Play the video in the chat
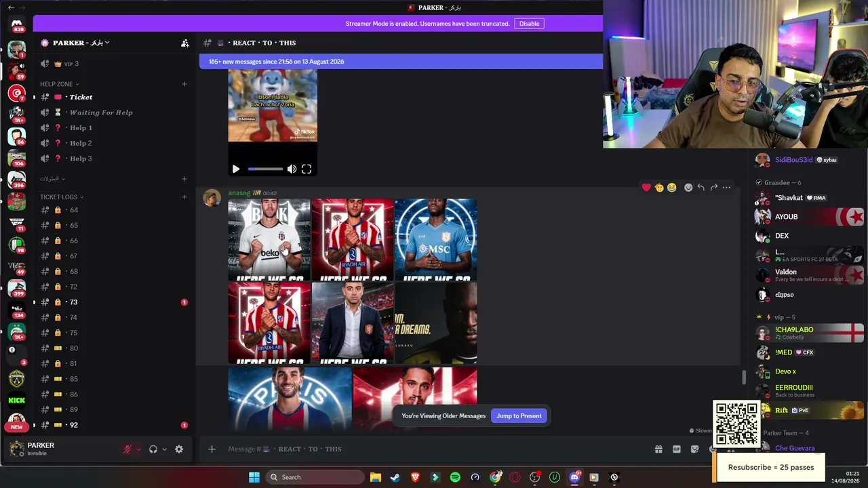The height and width of the screenshot is (488, 868). [x=236, y=169]
